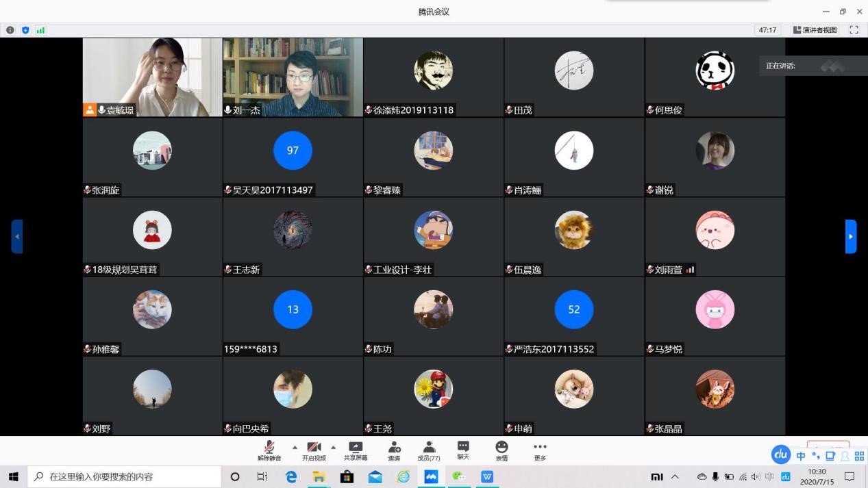Go to next participant page with right arrow
Screen dimensions: 868x488
coord(851,237)
